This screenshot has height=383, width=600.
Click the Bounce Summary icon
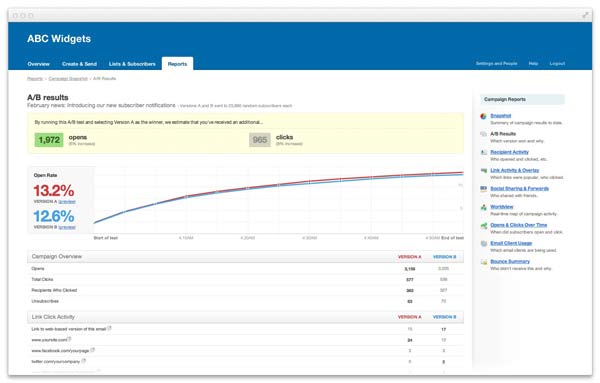click(483, 262)
